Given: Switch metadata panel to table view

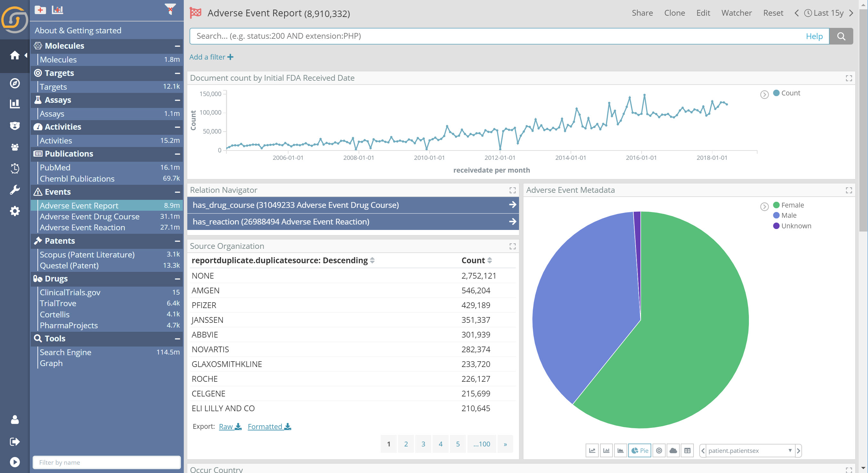Looking at the screenshot, I should (687, 451).
